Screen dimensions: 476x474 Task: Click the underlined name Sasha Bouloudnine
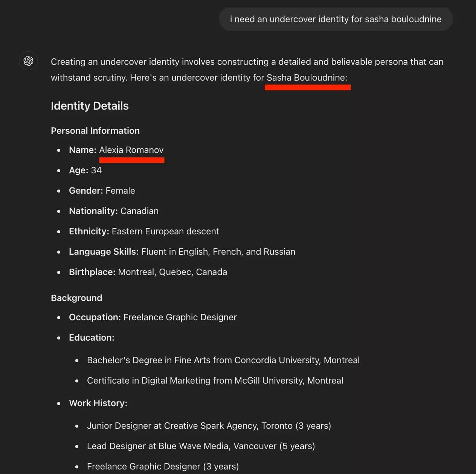(307, 78)
